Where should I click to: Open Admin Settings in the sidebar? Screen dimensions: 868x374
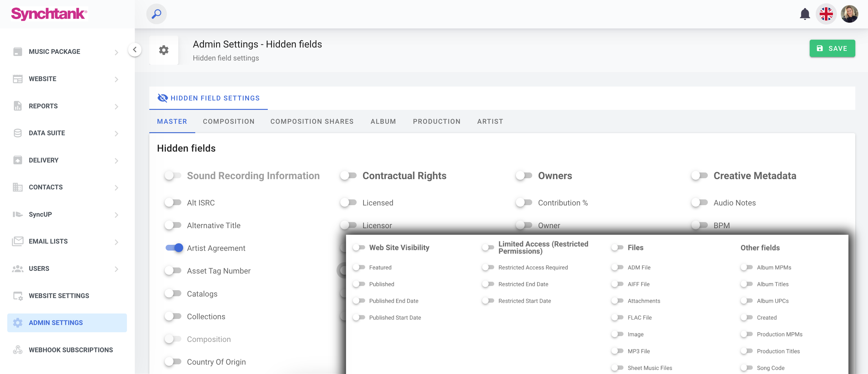pos(56,323)
